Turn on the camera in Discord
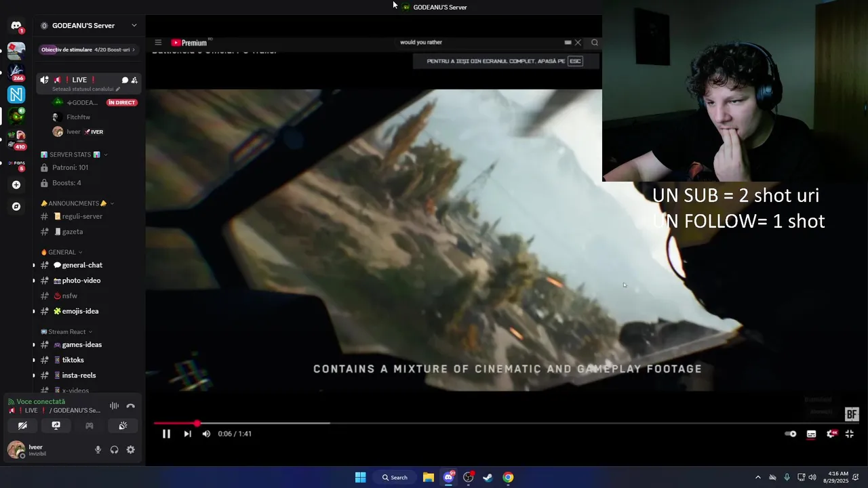 22,426
